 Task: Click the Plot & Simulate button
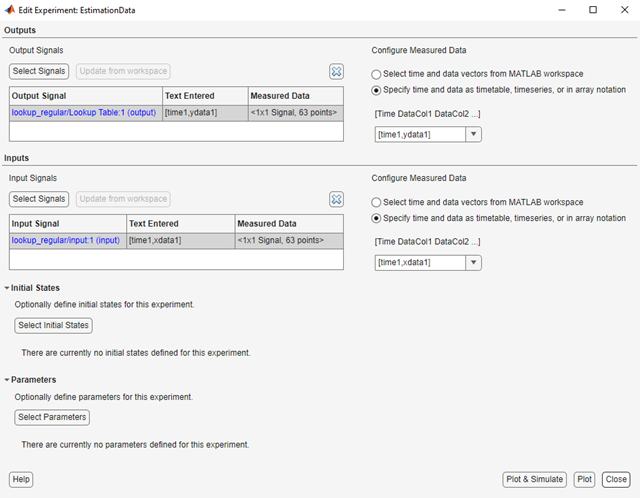pos(534,479)
